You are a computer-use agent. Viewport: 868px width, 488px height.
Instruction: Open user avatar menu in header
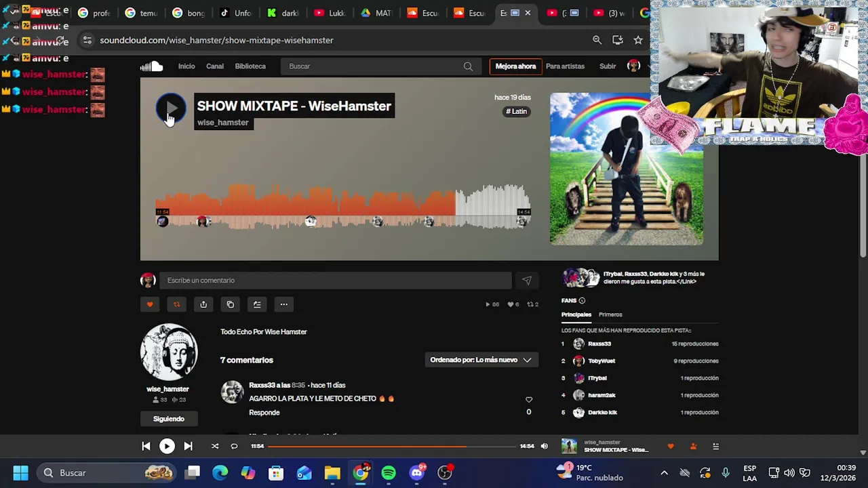tap(633, 66)
